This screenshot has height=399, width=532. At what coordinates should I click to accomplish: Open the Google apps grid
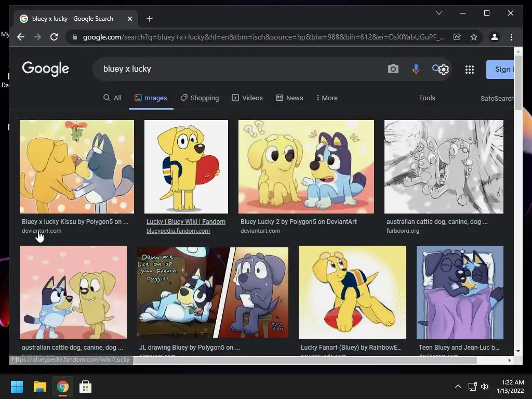pos(469,70)
